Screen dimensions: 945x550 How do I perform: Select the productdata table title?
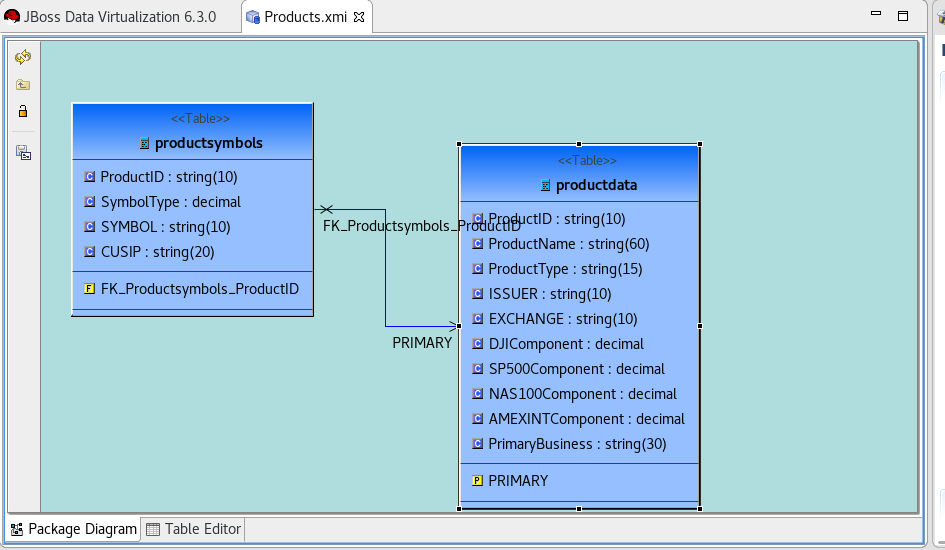click(x=596, y=185)
